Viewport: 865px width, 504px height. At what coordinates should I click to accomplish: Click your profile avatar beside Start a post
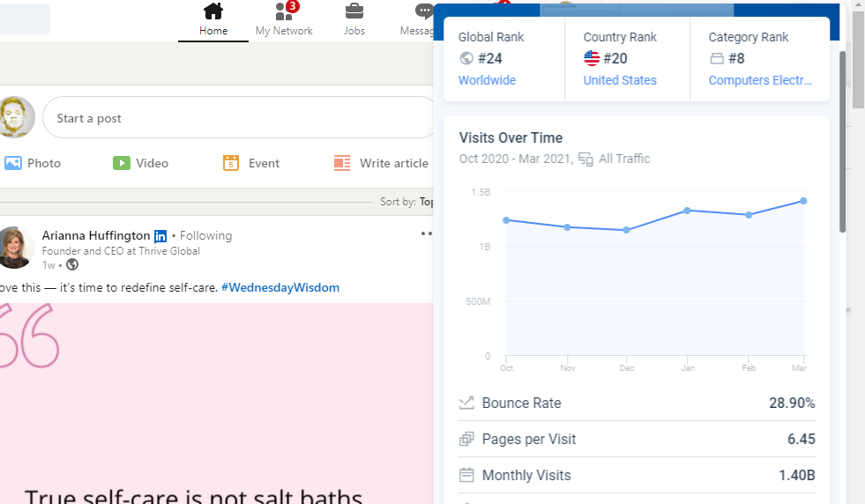point(17,117)
